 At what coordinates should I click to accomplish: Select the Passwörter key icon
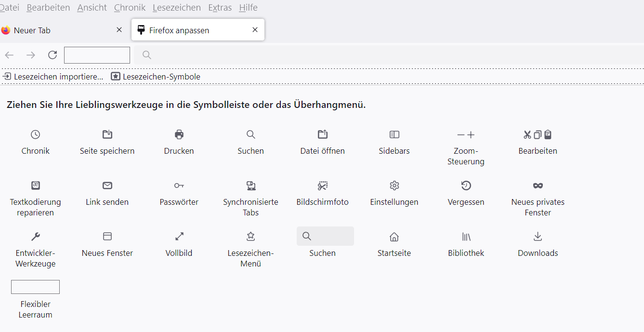coord(179,186)
